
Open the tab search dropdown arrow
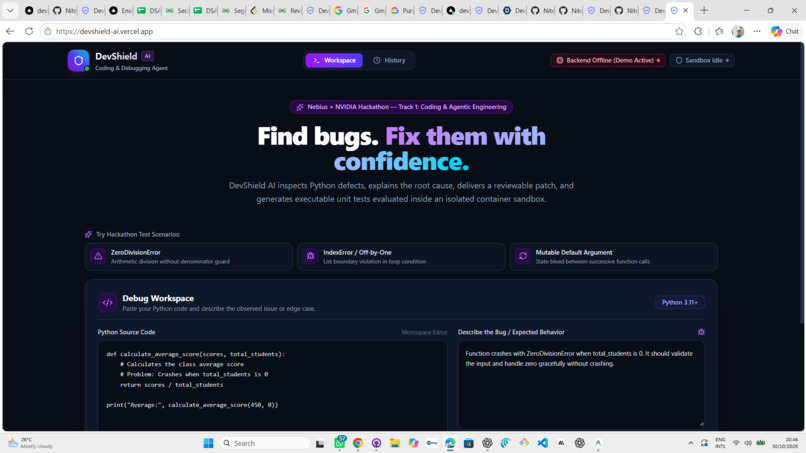tap(10, 10)
